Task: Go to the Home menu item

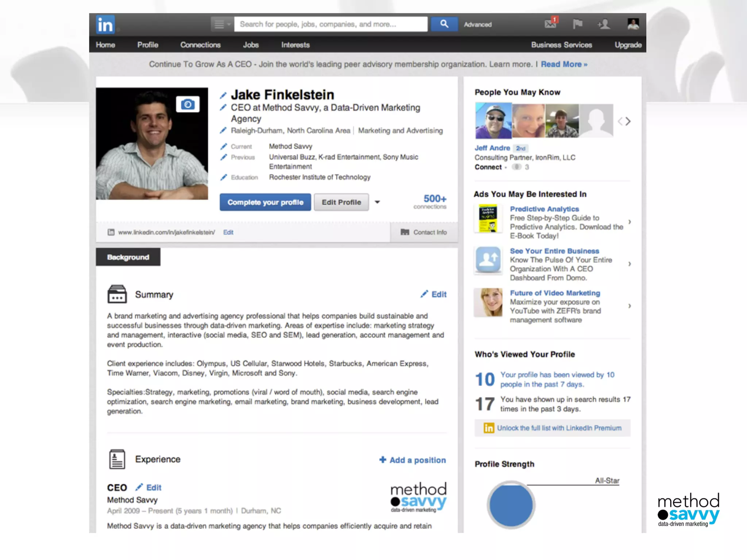Action: tap(105, 45)
